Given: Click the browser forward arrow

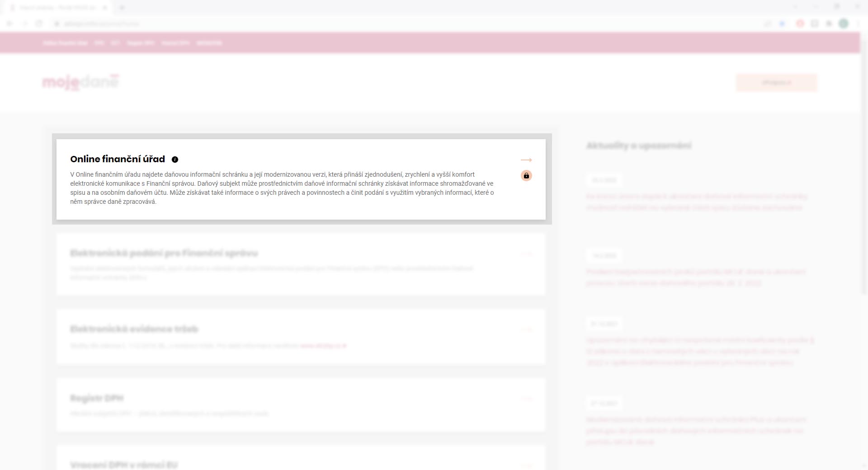Looking at the screenshot, I should point(24,23).
